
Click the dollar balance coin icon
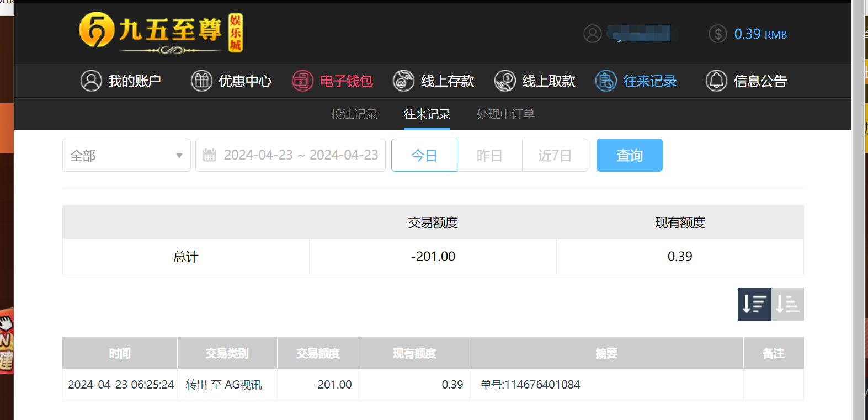(x=718, y=34)
